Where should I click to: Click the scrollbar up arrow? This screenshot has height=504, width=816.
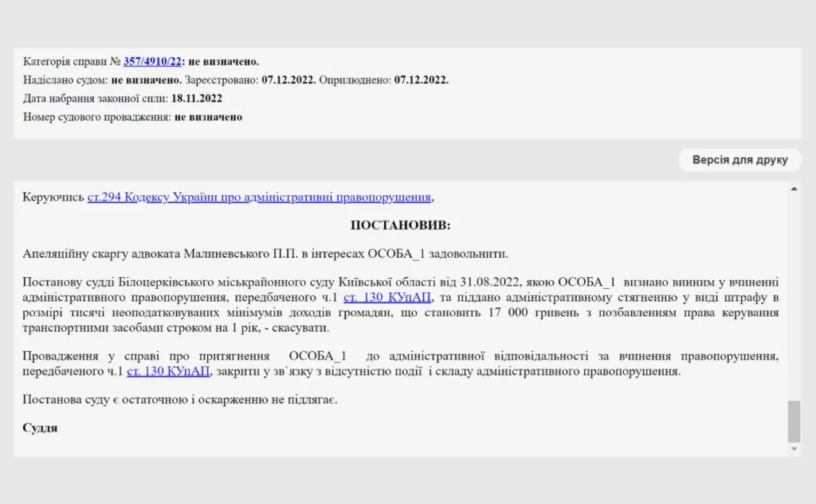(793, 189)
